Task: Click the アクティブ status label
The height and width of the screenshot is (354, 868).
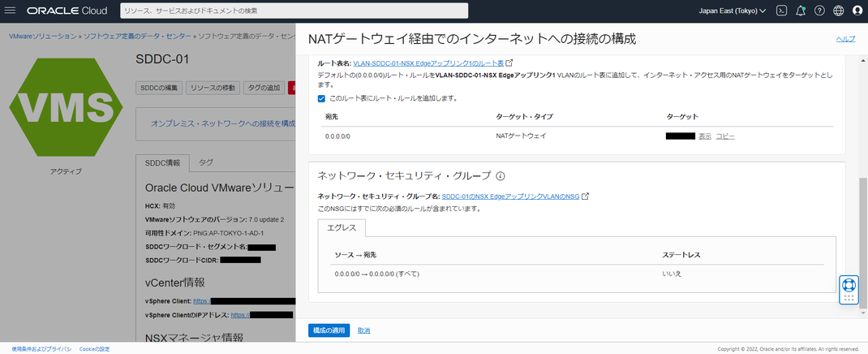Action: pos(66,172)
